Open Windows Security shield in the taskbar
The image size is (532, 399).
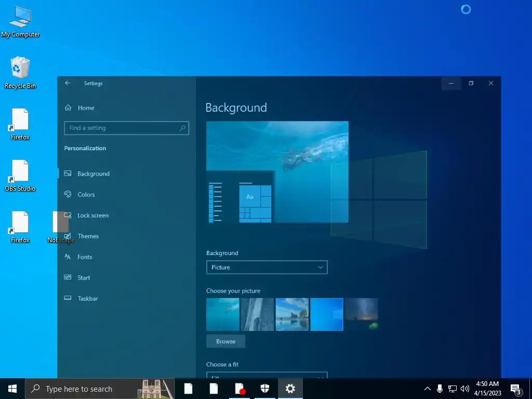pos(264,389)
